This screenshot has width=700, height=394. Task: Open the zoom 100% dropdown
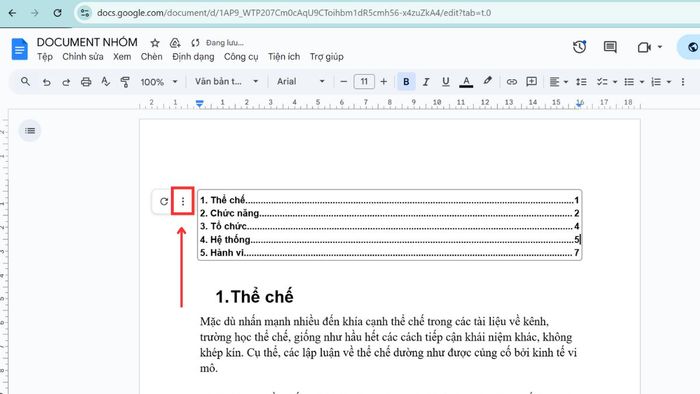(159, 82)
